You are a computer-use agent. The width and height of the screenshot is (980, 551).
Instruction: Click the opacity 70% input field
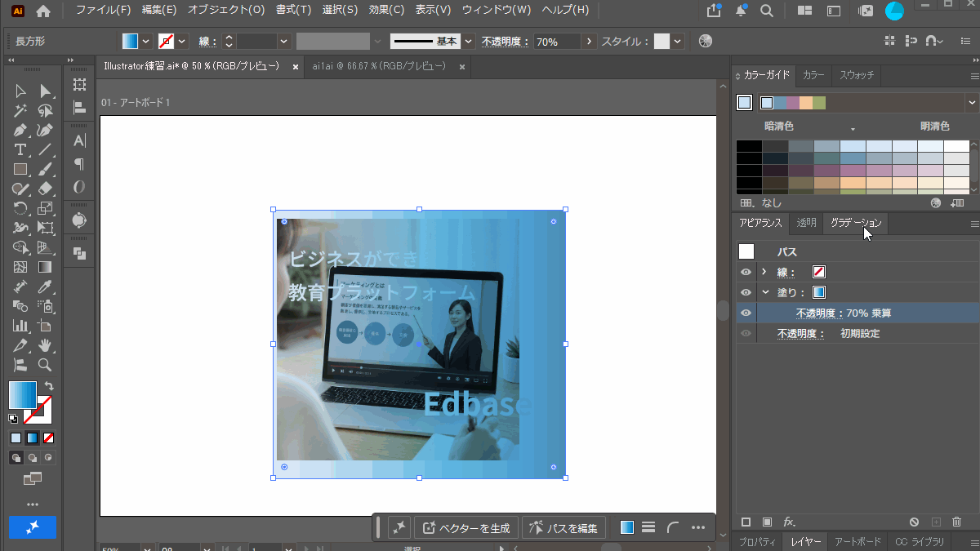558,42
